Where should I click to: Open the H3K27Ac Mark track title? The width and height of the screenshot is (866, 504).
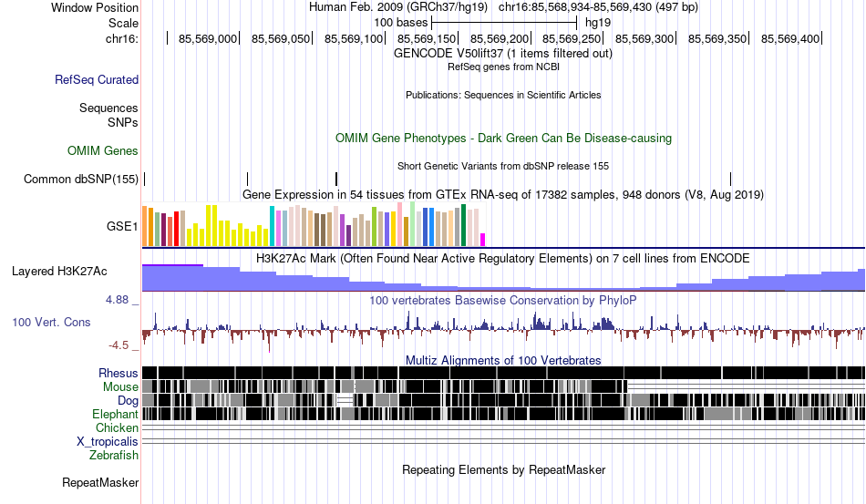coord(503,258)
